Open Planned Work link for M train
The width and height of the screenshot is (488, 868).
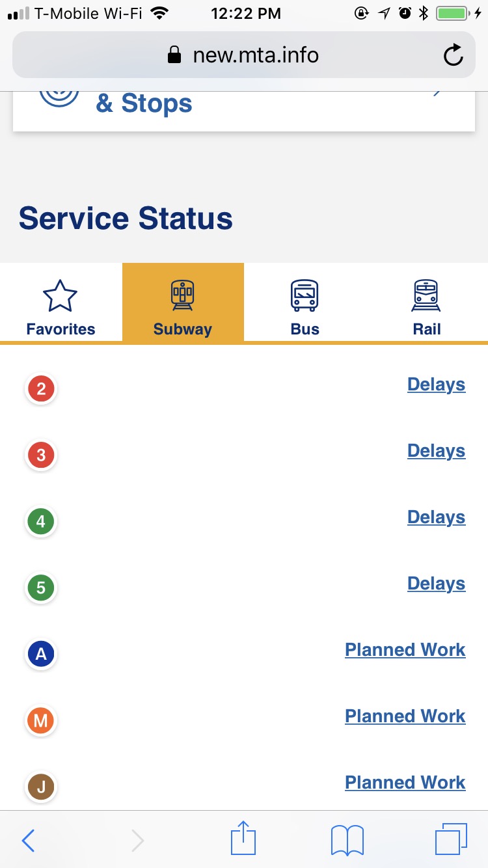click(x=405, y=716)
